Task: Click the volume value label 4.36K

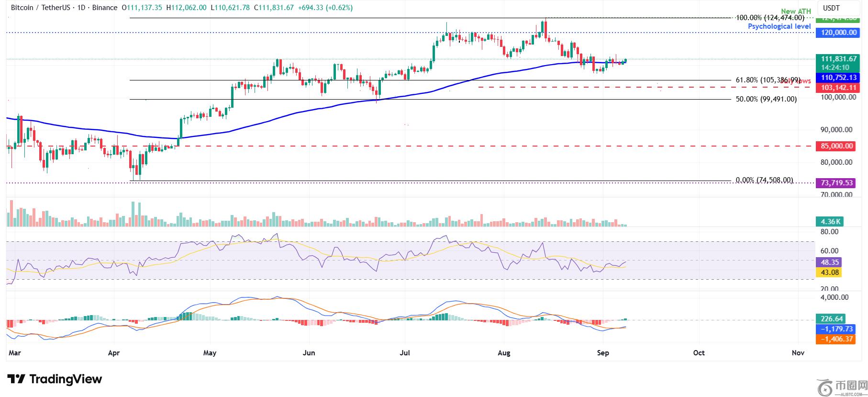Action: point(830,222)
